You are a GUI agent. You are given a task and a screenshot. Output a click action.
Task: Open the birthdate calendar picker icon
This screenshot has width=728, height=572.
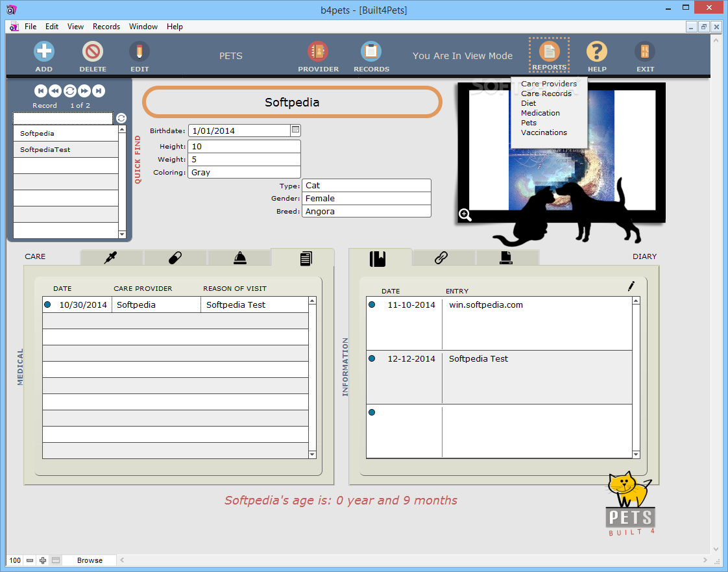(x=295, y=130)
